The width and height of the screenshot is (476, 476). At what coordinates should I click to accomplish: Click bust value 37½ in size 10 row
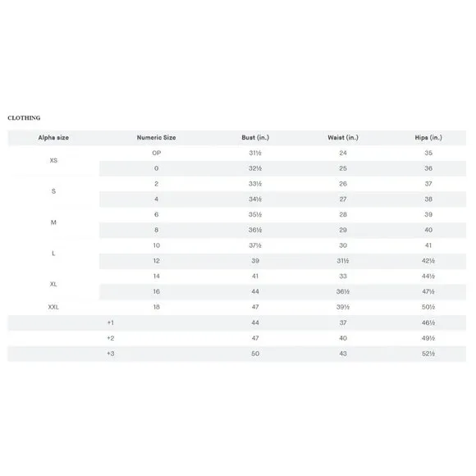tap(255, 245)
